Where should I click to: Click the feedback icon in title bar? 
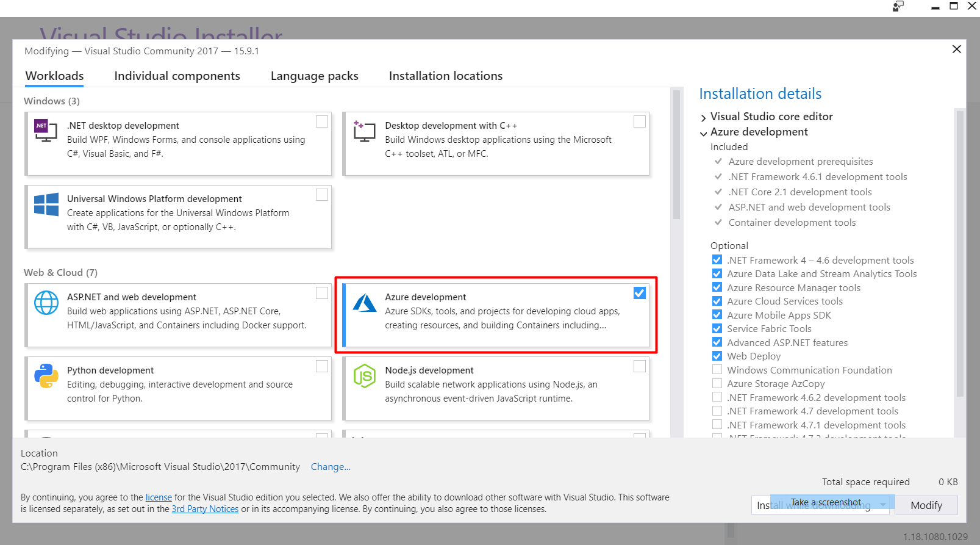click(x=898, y=6)
